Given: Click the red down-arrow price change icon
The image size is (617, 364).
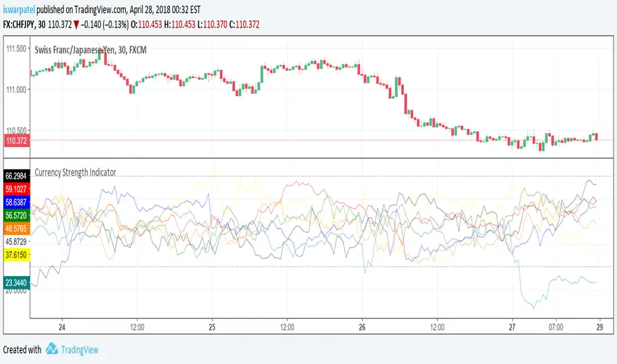Looking at the screenshot, I should coord(77,24).
